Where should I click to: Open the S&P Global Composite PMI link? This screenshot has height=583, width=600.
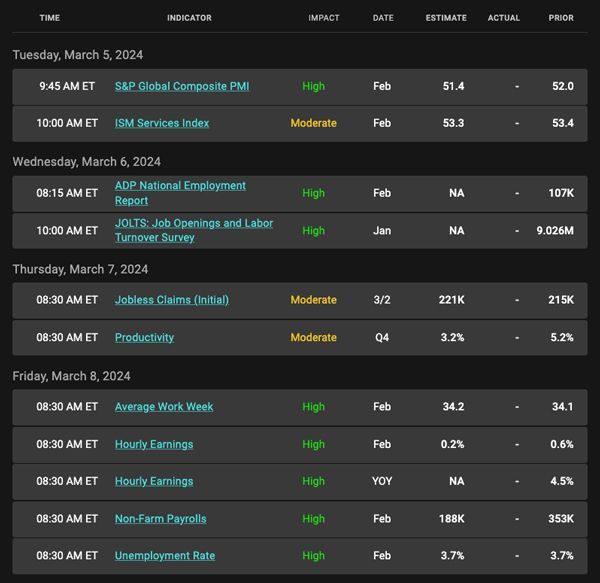point(182,86)
